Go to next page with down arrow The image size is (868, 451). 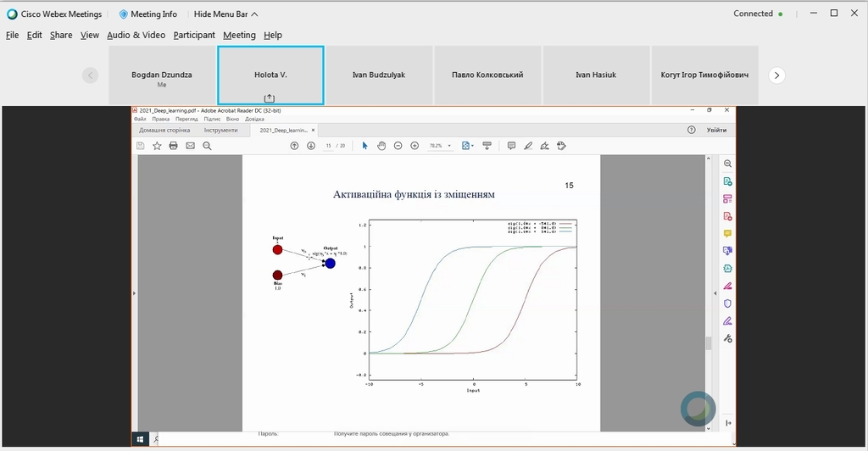click(311, 146)
